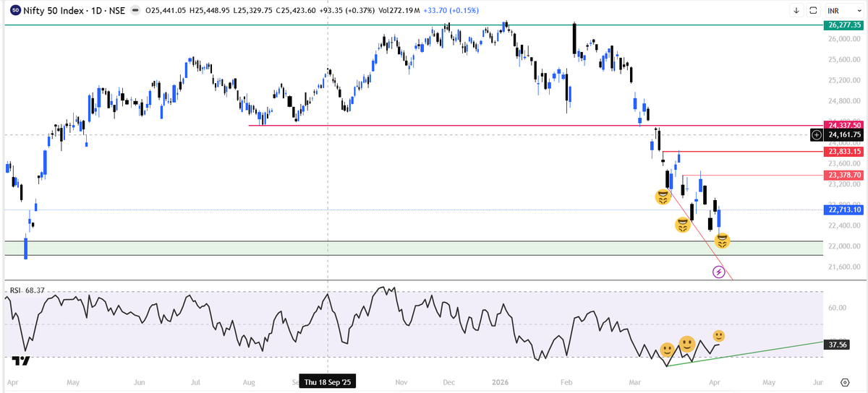This screenshot has width=868, height=393.
Task: Click the low value L25,329.75
Action: click(x=252, y=11)
